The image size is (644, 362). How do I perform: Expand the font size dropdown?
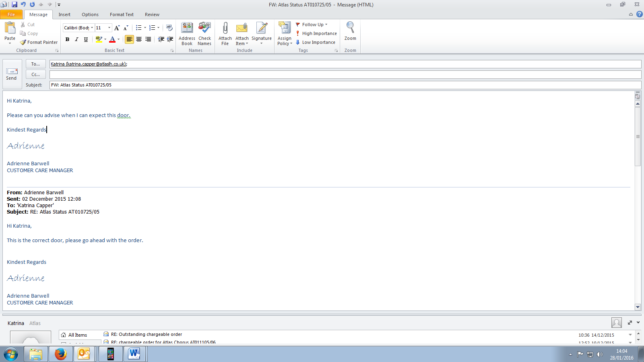click(x=109, y=28)
